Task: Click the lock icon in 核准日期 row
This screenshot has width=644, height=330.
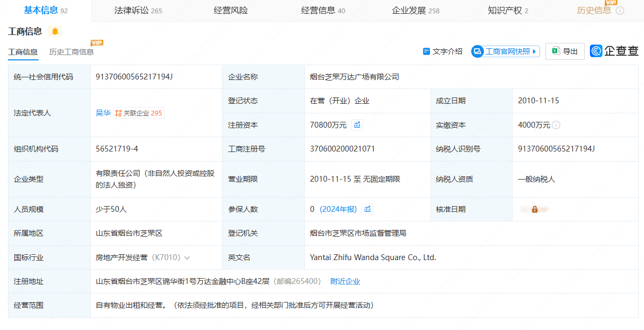Action: click(534, 210)
